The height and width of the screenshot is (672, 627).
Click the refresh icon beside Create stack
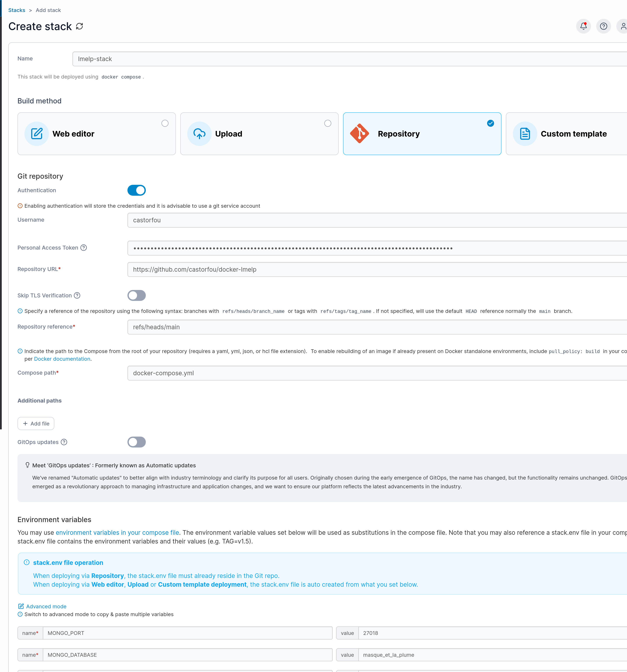(x=79, y=26)
